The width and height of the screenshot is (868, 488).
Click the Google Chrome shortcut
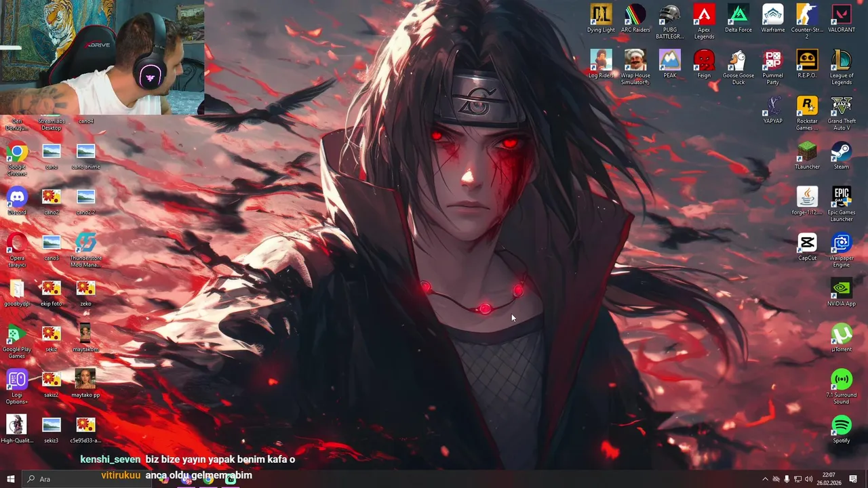(17, 159)
